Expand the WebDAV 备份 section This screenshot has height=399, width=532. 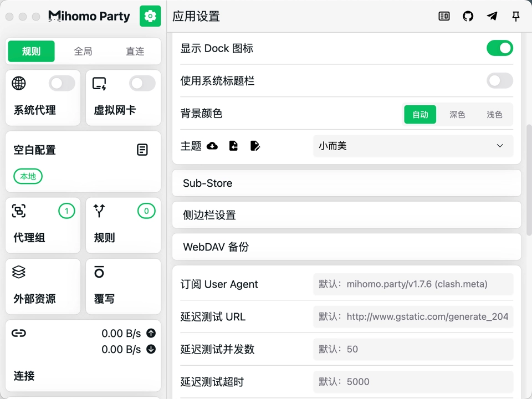tap(346, 247)
